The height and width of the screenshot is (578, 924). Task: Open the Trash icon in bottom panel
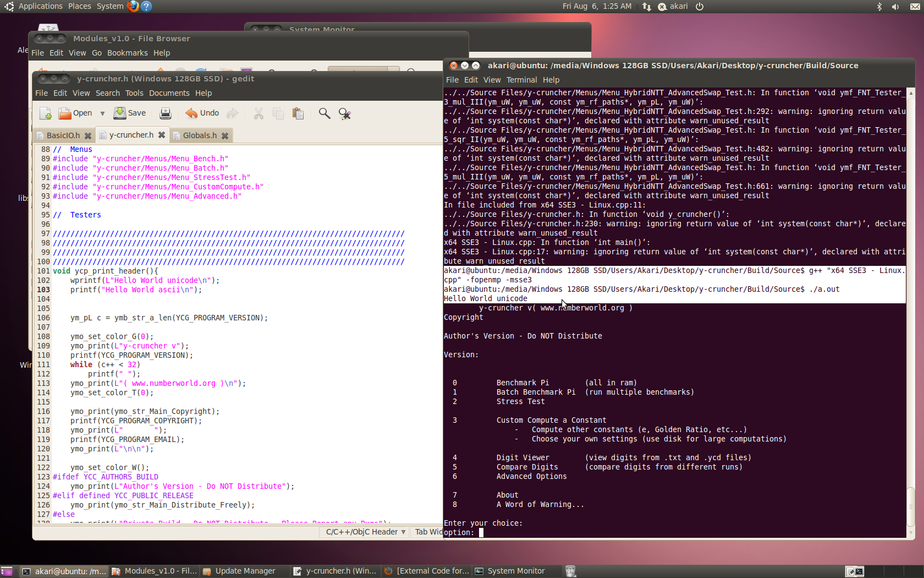tap(571, 571)
